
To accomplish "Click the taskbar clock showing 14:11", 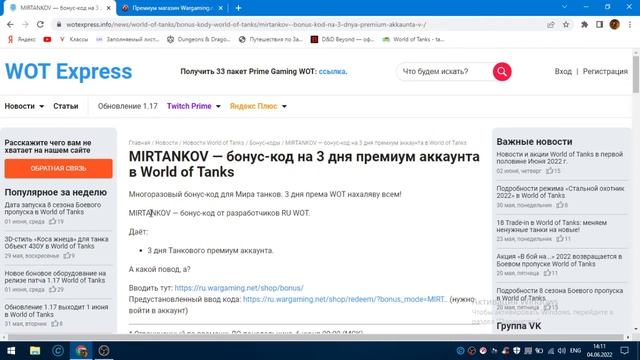I will [x=600, y=351].
